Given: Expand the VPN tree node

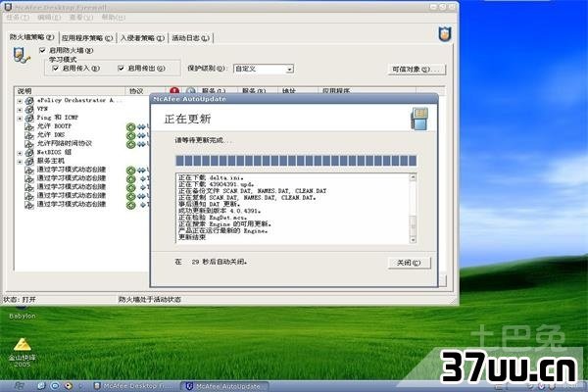Looking at the screenshot, I should tap(20, 110).
